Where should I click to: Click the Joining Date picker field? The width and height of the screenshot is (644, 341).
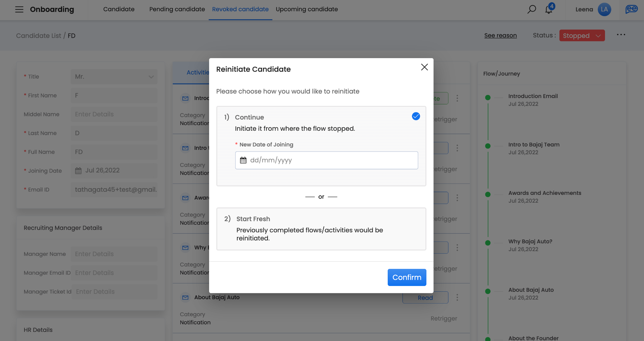tap(114, 171)
